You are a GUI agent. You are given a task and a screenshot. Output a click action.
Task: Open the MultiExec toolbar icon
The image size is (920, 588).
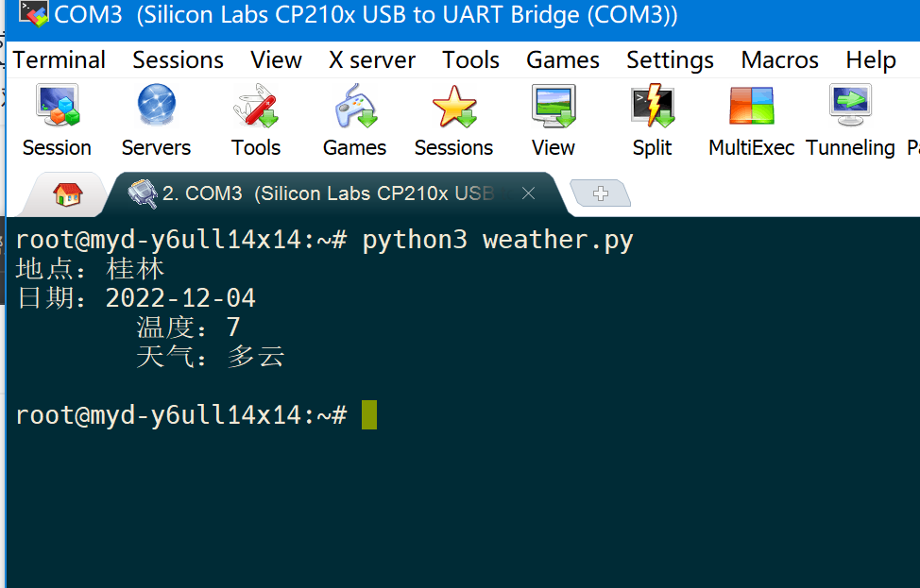751,106
